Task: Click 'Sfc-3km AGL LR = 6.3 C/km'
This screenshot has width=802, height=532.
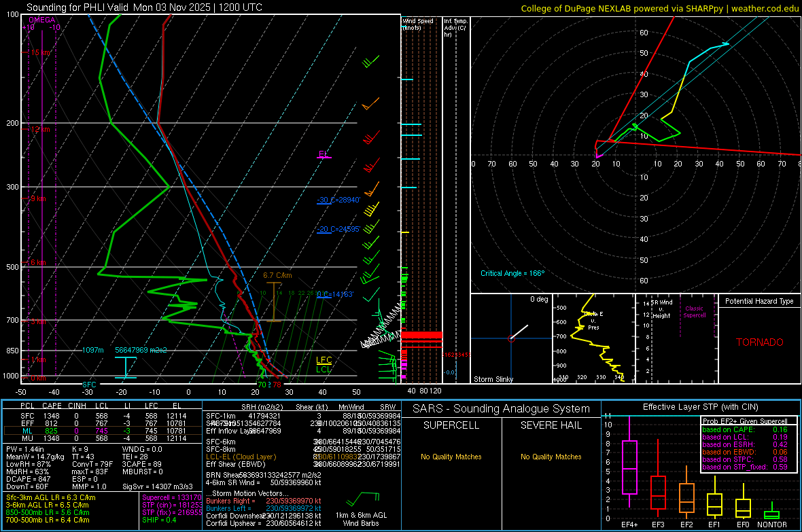Action: click(51, 497)
